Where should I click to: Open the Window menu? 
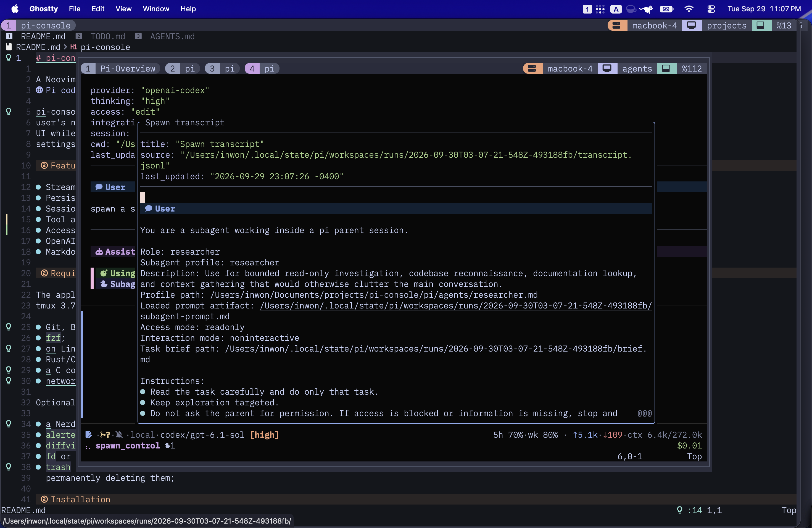(156, 9)
